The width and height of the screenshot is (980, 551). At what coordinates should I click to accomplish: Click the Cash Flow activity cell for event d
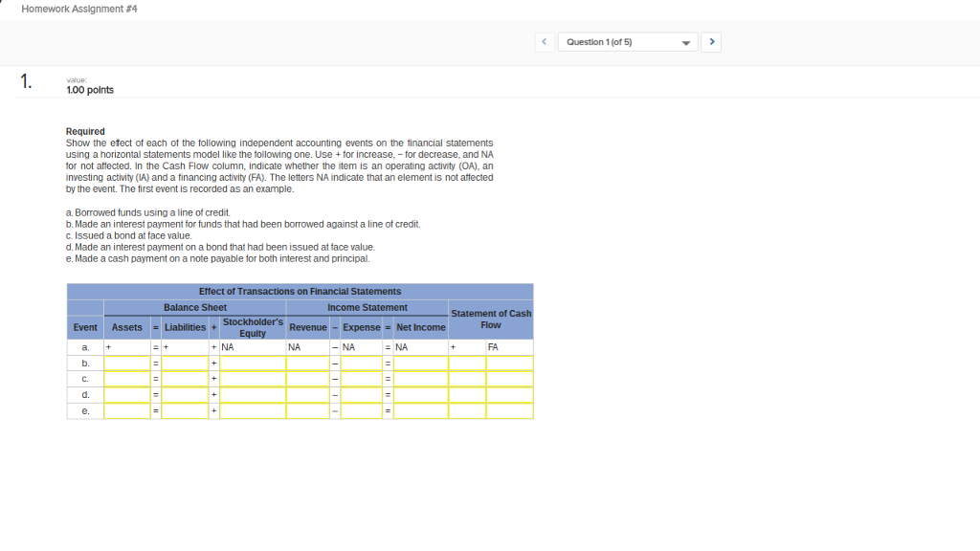[x=509, y=395]
